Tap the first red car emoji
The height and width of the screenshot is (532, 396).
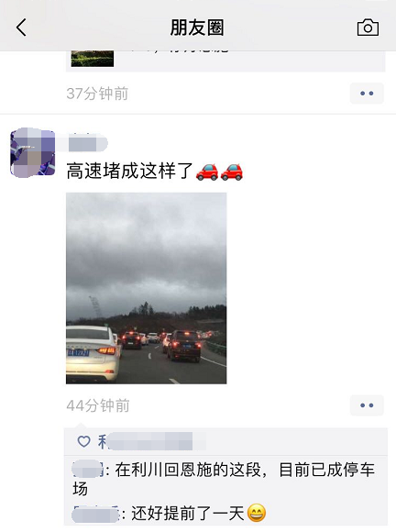(x=207, y=172)
